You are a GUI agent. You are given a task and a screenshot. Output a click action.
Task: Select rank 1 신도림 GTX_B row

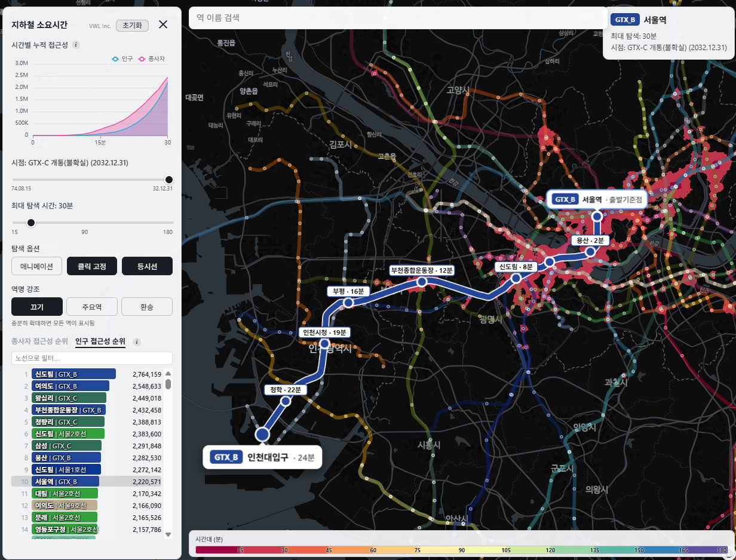tap(87, 374)
